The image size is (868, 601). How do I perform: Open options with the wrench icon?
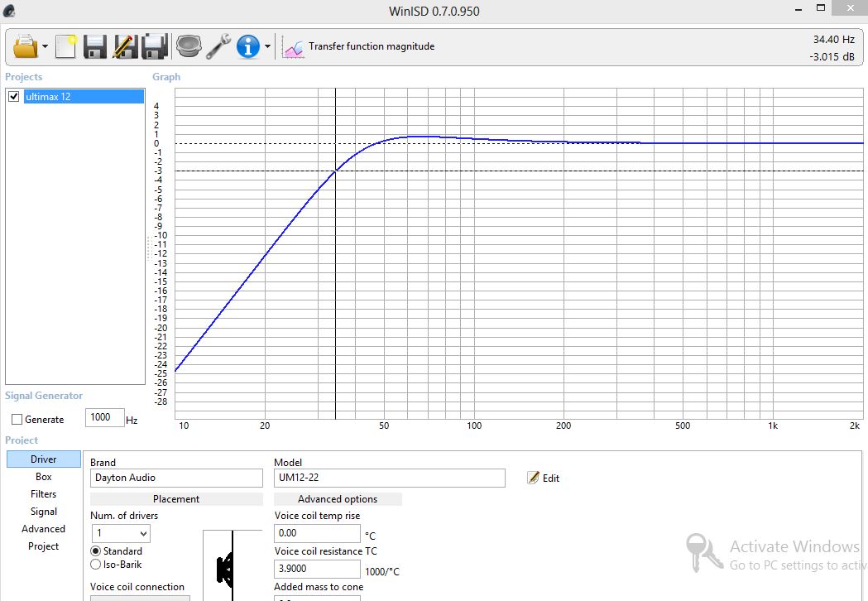(218, 46)
